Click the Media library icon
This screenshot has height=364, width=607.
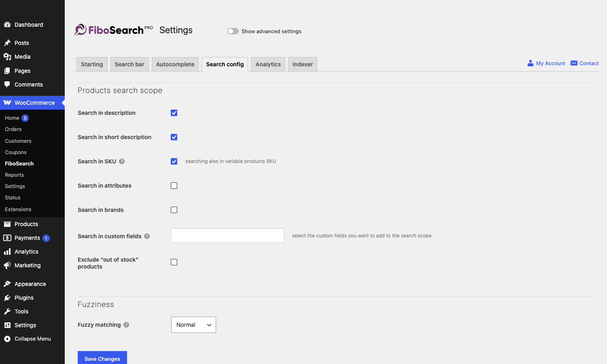pos(7,57)
